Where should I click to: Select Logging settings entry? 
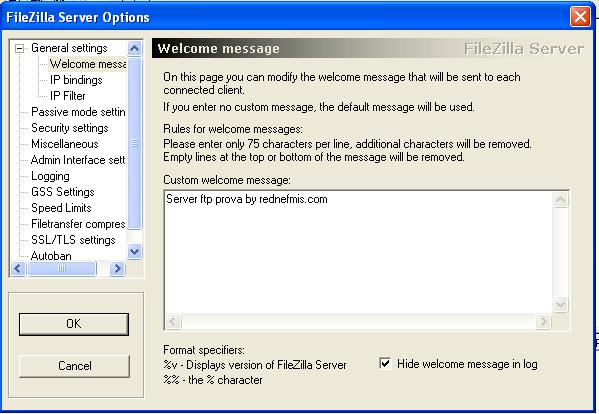pos(50,176)
